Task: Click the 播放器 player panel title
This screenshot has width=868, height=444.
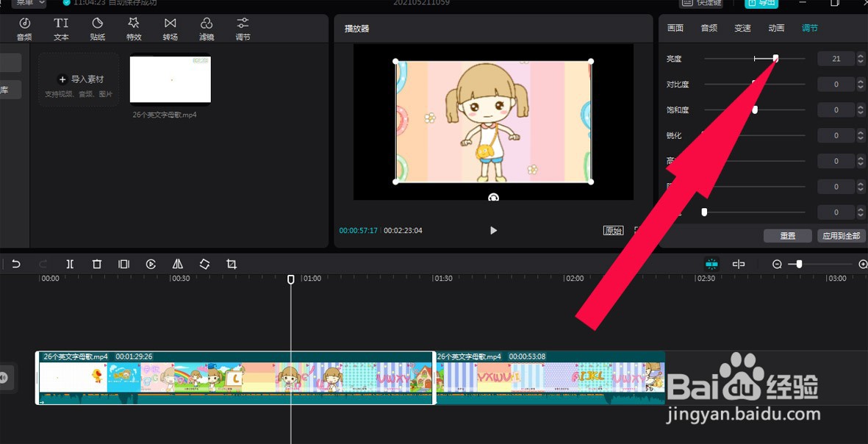Action: (x=356, y=28)
